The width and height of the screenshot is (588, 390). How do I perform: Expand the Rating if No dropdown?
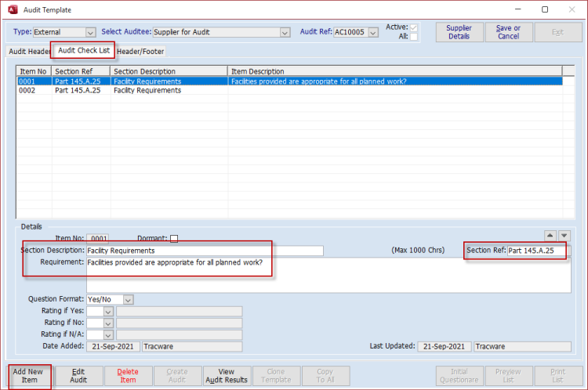108,323
